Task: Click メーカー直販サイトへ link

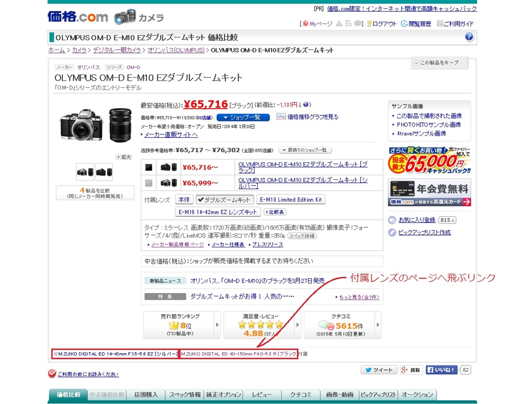Action: click(170, 135)
